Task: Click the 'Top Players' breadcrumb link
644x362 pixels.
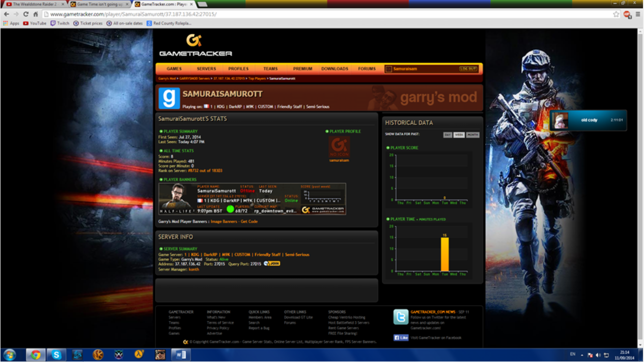Action: coord(257,78)
